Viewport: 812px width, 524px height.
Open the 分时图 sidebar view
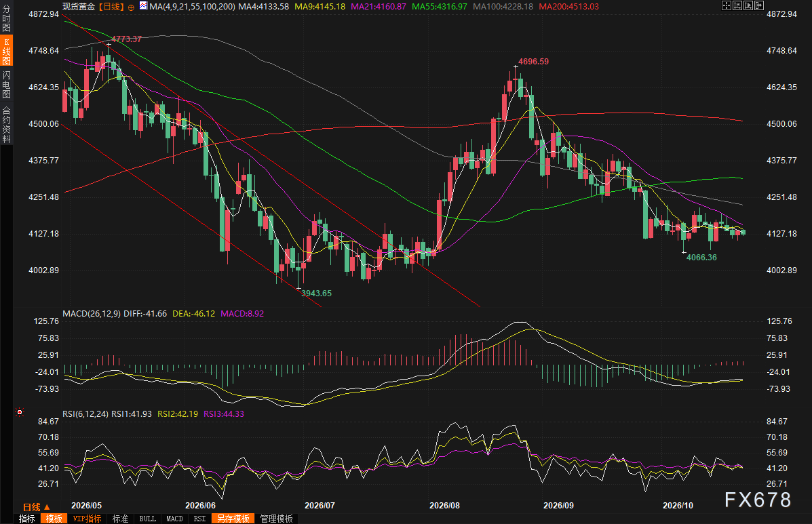tap(6, 18)
